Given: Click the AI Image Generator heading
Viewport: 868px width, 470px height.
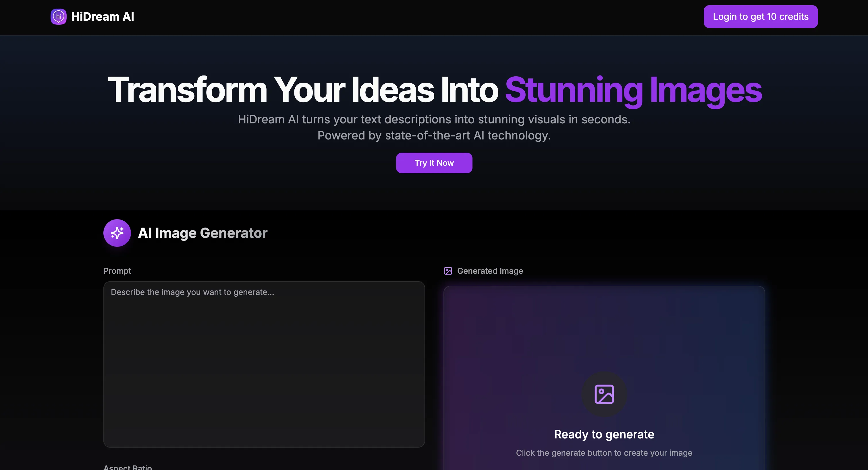Looking at the screenshot, I should [202, 233].
